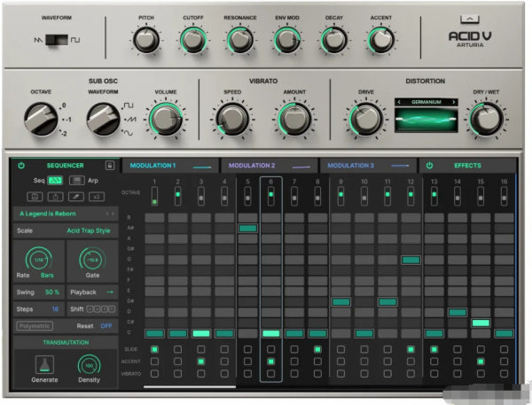Go to previous pattern with left arrow
Viewport: 532px width, 405px height.
pyautogui.click(x=107, y=214)
